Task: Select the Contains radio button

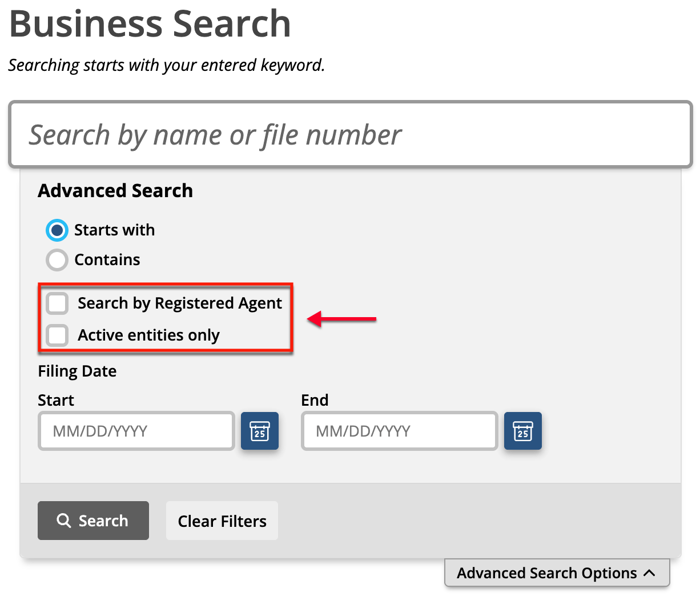Action: click(57, 260)
